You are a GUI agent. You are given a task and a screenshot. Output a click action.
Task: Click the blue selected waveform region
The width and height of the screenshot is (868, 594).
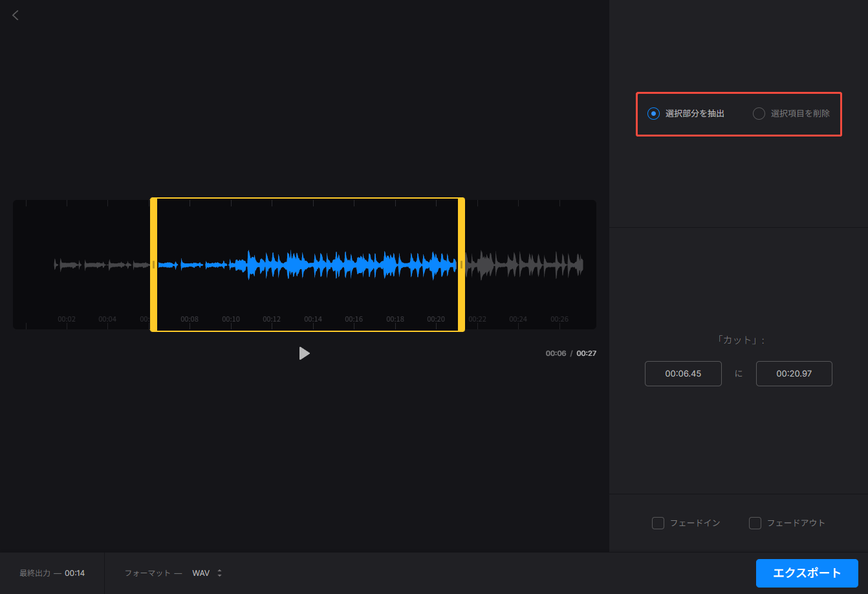pyautogui.click(x=307, y=265)
